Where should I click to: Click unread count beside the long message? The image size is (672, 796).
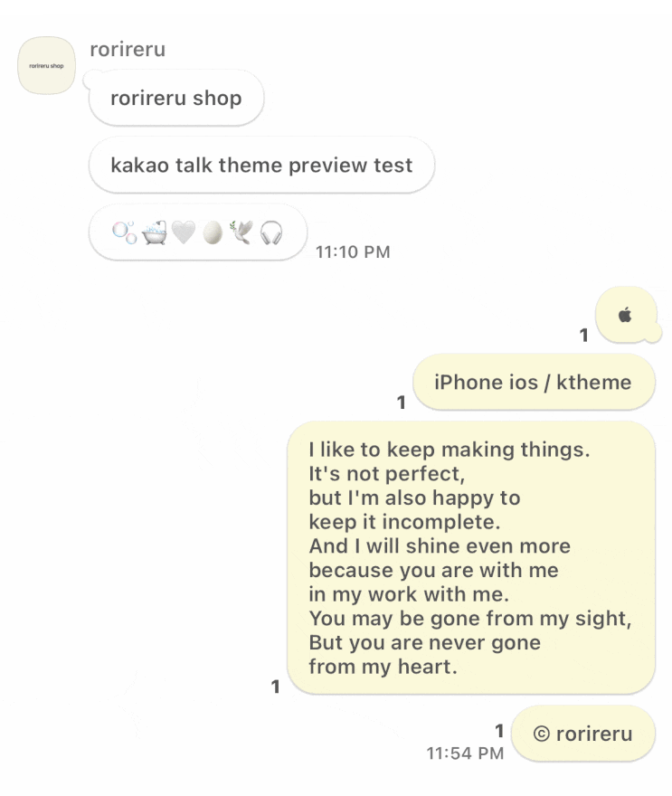[x=276, y=687]
